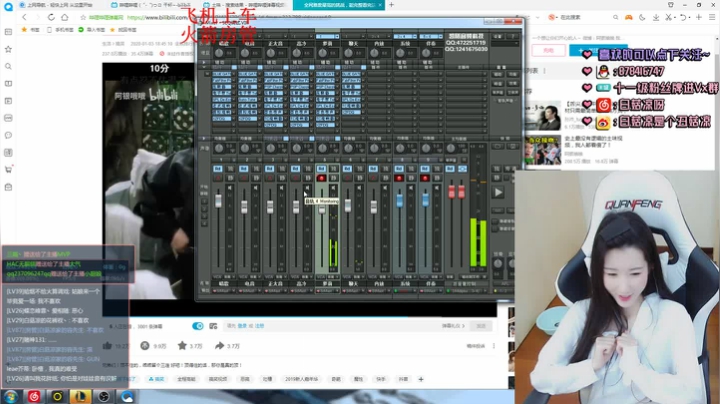
Task: Open Windows Start button
Action: (10, 396)
